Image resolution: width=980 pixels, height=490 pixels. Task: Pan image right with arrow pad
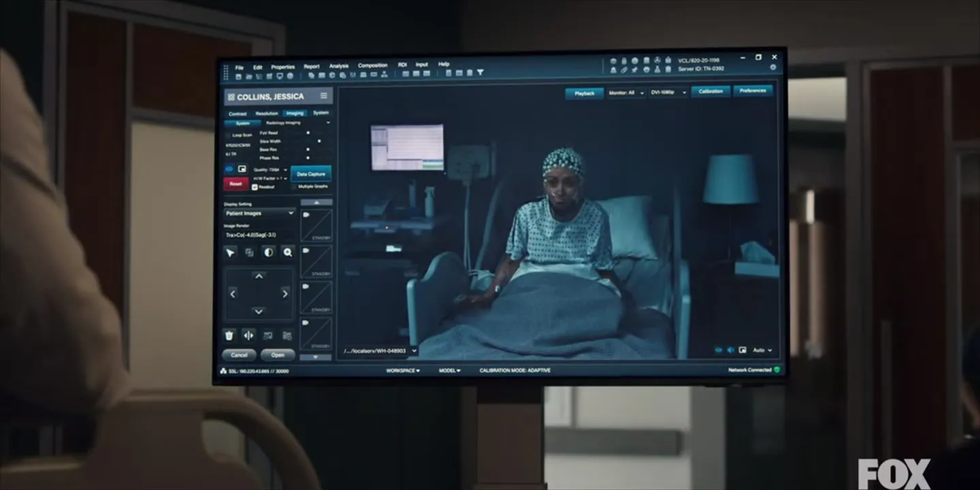tap(284, 293)
